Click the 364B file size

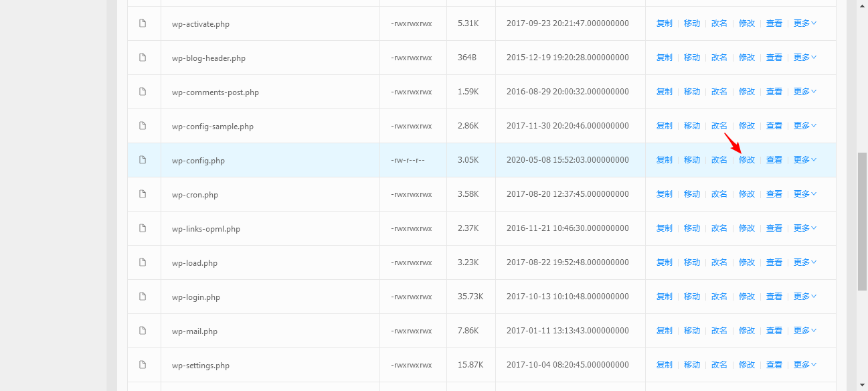click(x=467, y=58)
